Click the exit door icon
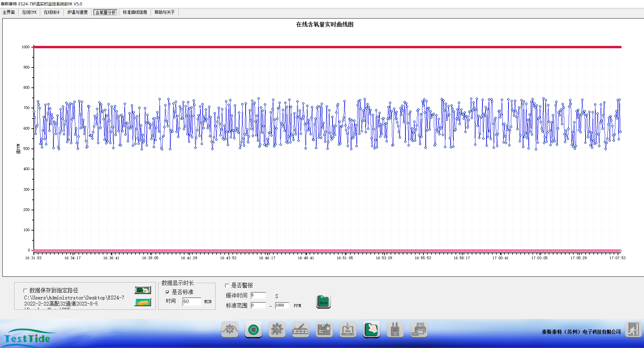This screenshot has width=644, height=348. (633, 330)
